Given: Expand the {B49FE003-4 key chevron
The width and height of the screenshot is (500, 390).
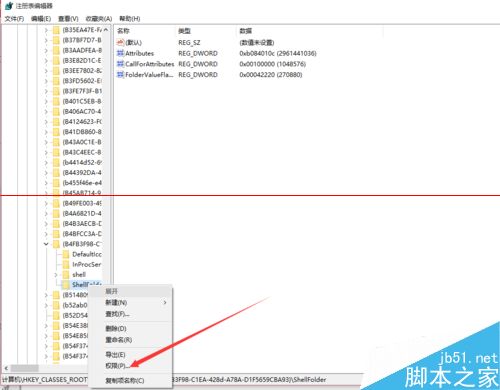Looking at the screenshot, I should tap(46, 203).
